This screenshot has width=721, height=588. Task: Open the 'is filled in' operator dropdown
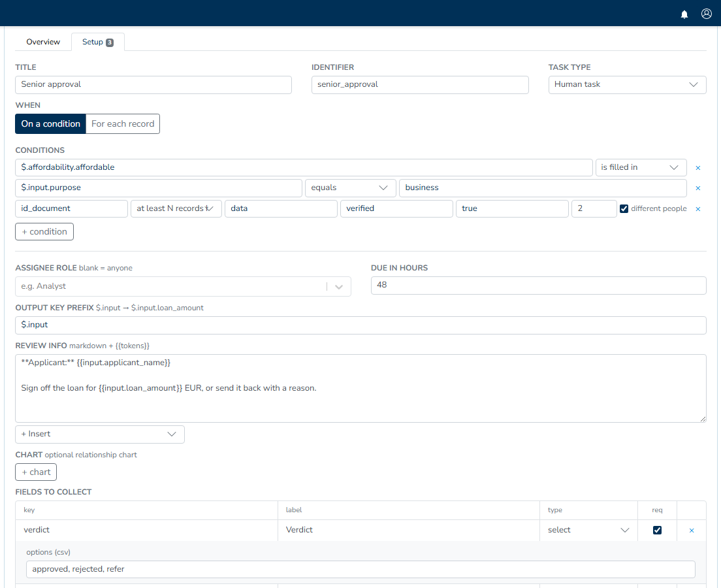click(641, 167)
